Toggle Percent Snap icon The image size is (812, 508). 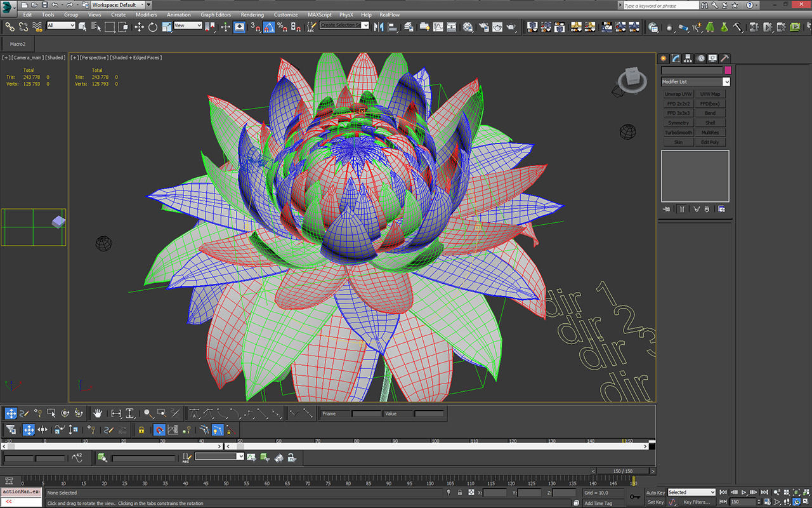click(282, 27)
